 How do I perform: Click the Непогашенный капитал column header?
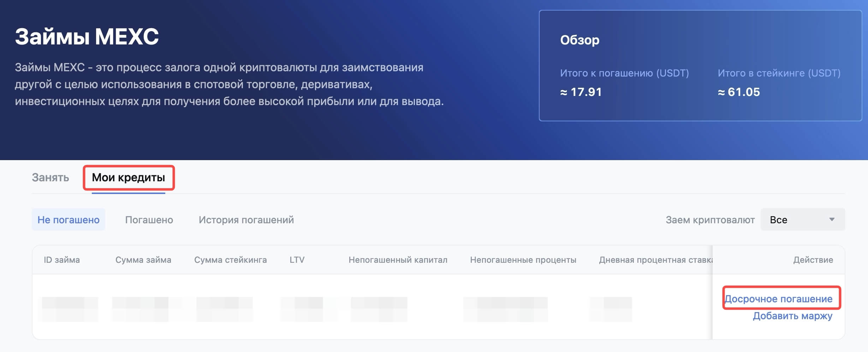[x=398, y=260]
